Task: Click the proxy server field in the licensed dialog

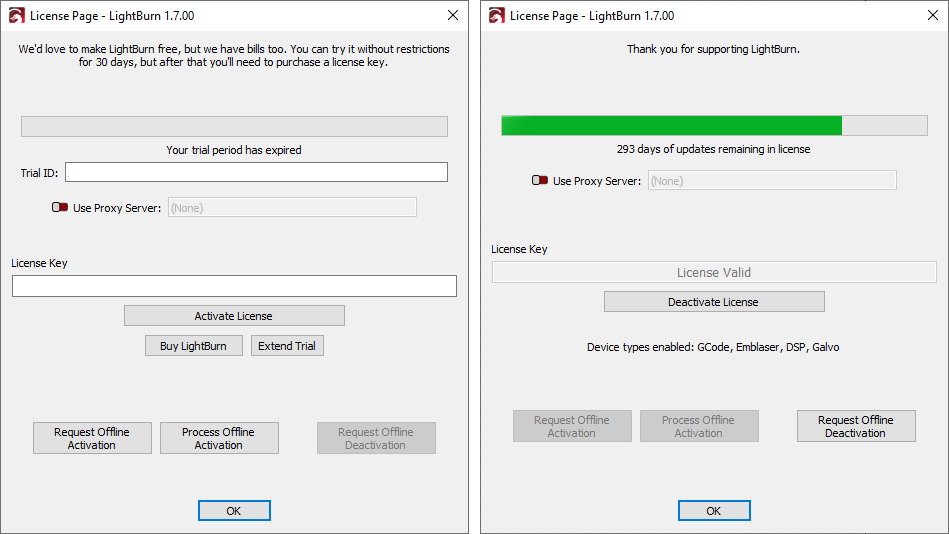Action: click(x=772, y=181)
